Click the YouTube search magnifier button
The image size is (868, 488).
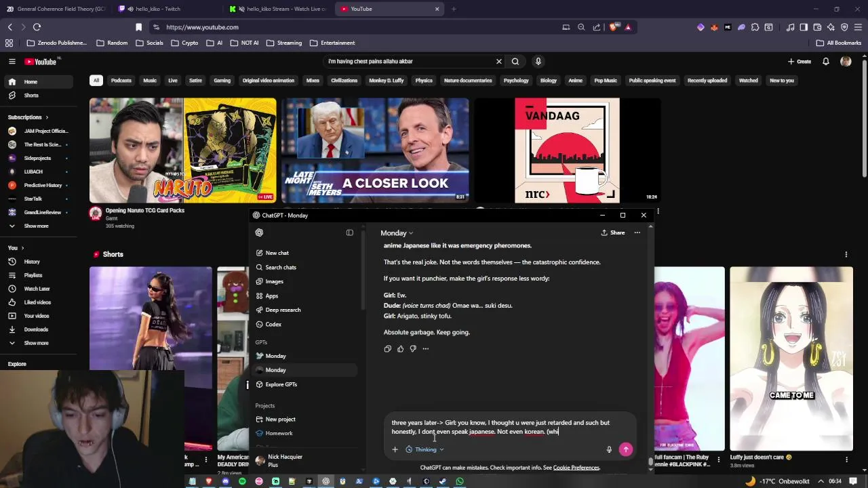pos(515,62)
